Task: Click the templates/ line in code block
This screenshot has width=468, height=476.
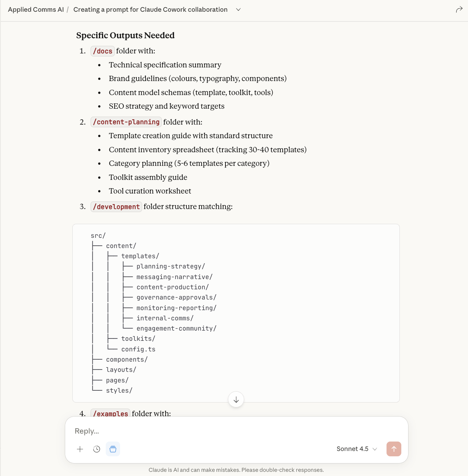Action: point(140,256)
